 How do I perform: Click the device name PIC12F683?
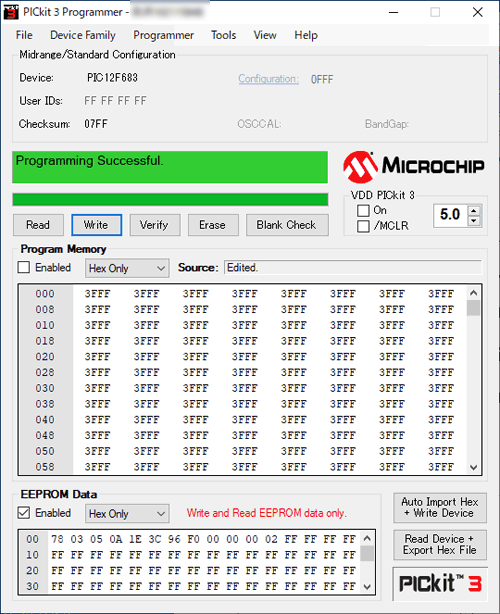(x=112, y=78)
